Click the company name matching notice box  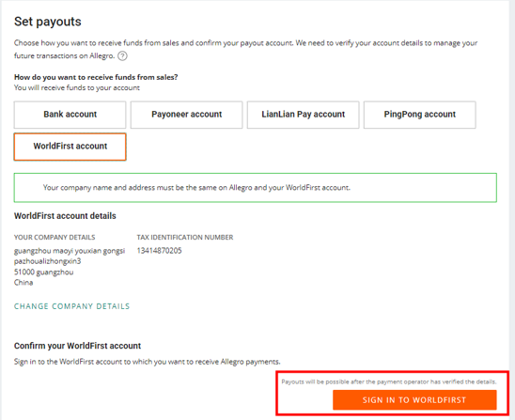coord(256,188)
